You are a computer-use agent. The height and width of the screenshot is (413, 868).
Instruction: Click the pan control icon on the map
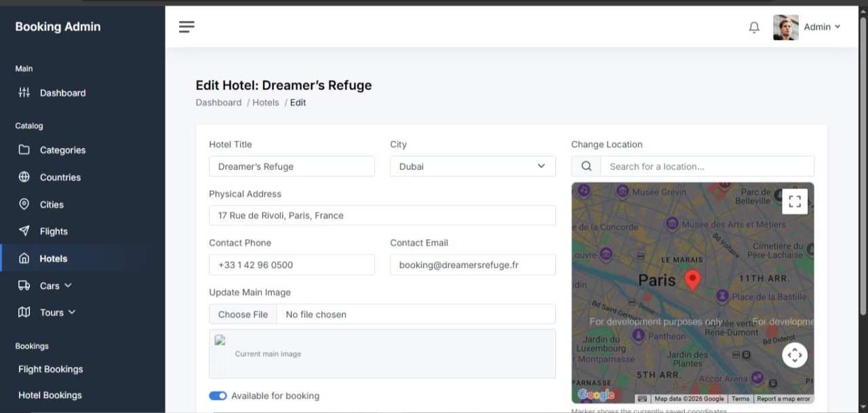794,355
